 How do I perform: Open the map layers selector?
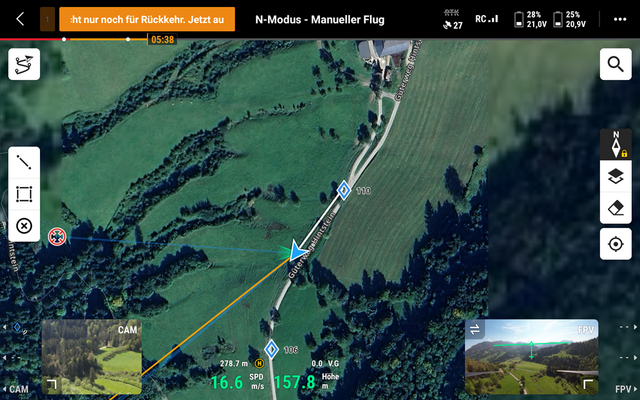(x=615, y=177)
